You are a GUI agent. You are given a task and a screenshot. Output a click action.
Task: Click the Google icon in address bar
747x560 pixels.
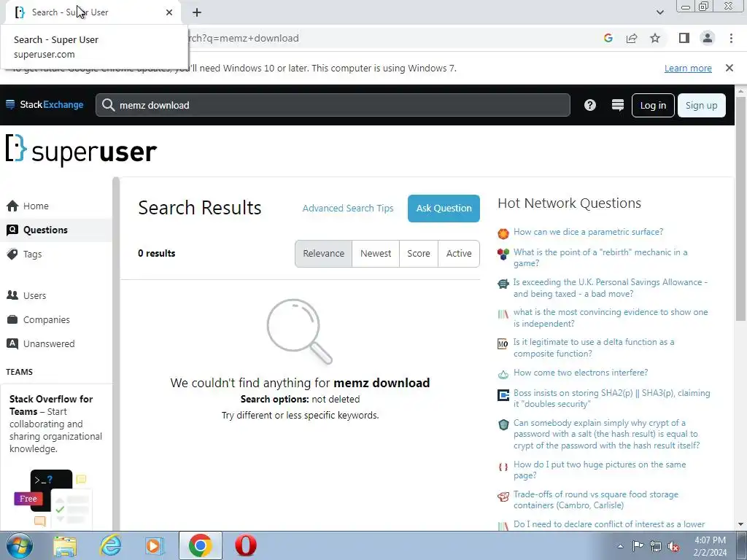coord(608,38)
